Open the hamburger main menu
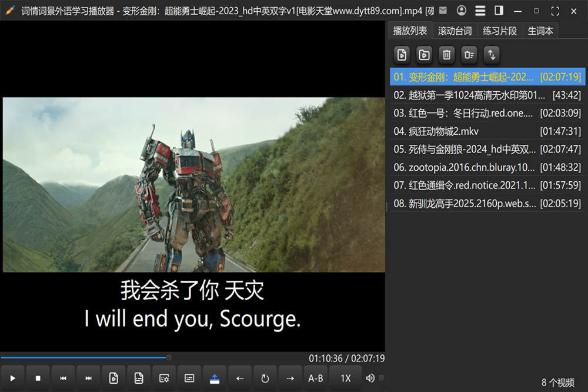 480,11
